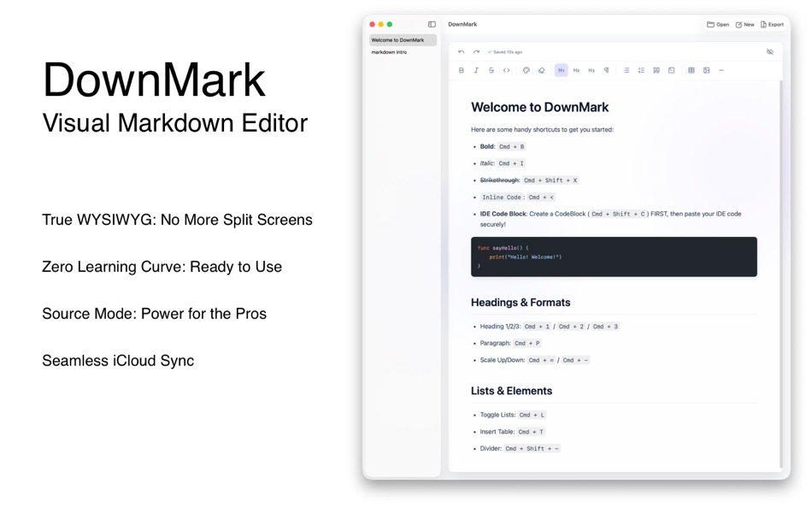
Task: Redo the last undone edit
Action: pyautogui.click(x=476, y=52)
